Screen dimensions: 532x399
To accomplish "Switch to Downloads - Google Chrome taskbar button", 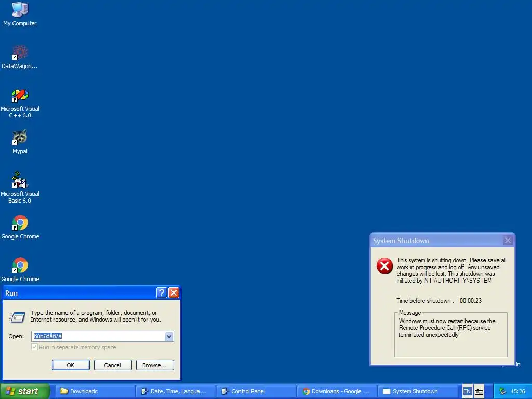I will pyautogui.click(x=337, y=391).
